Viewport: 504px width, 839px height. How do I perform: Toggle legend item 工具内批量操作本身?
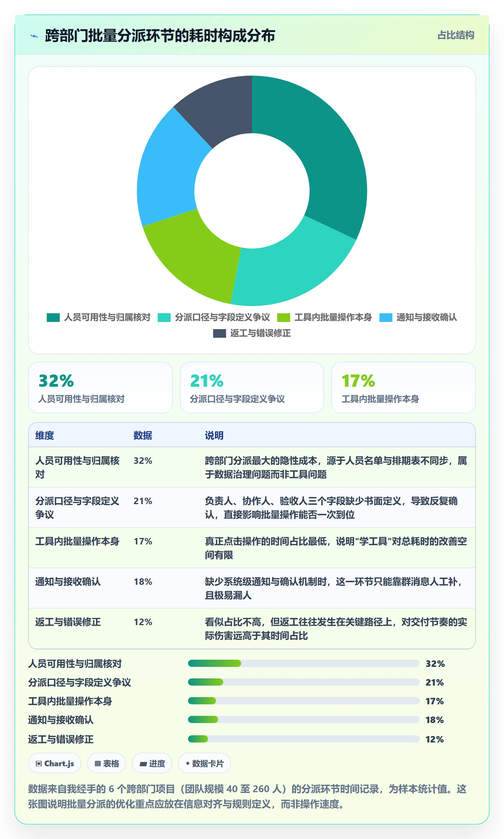click(x=325, y=317)
